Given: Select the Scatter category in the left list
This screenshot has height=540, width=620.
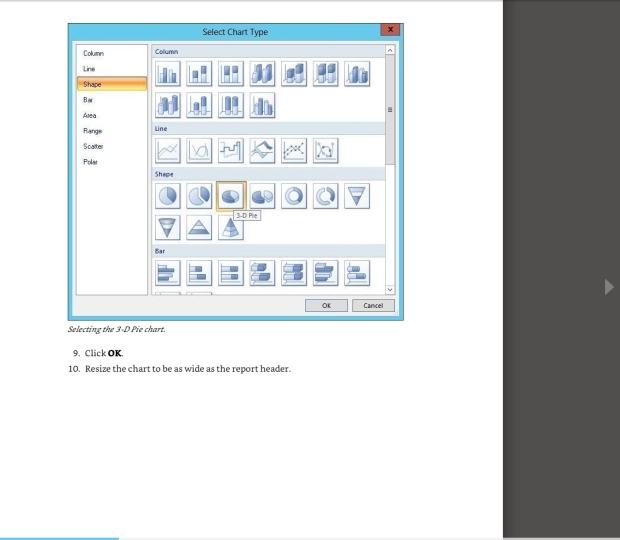Looking at the screenshot, I should click(x=93, y=146).
